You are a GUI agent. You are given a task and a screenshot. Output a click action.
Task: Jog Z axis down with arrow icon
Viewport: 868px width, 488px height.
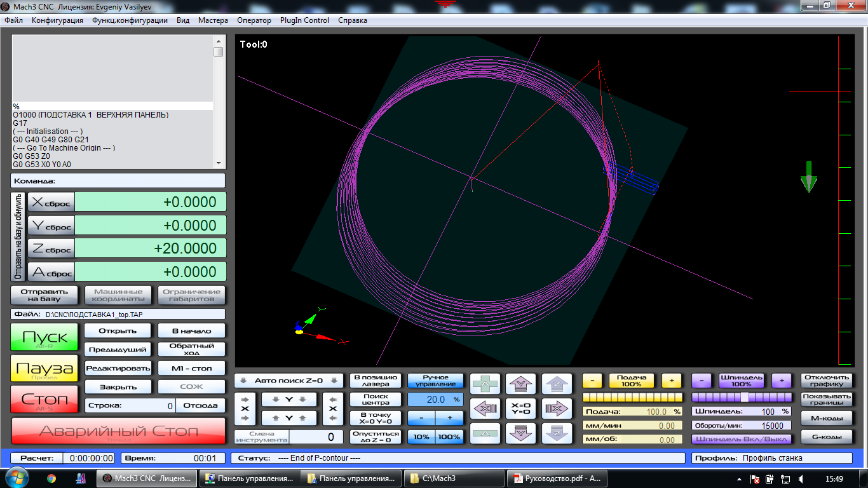[x=557, y=433]
